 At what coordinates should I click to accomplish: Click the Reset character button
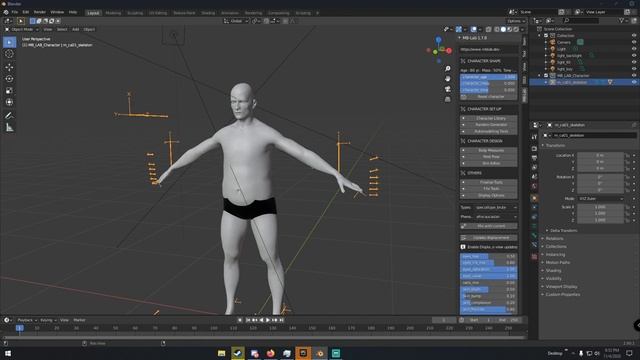(x=489, y=97)
